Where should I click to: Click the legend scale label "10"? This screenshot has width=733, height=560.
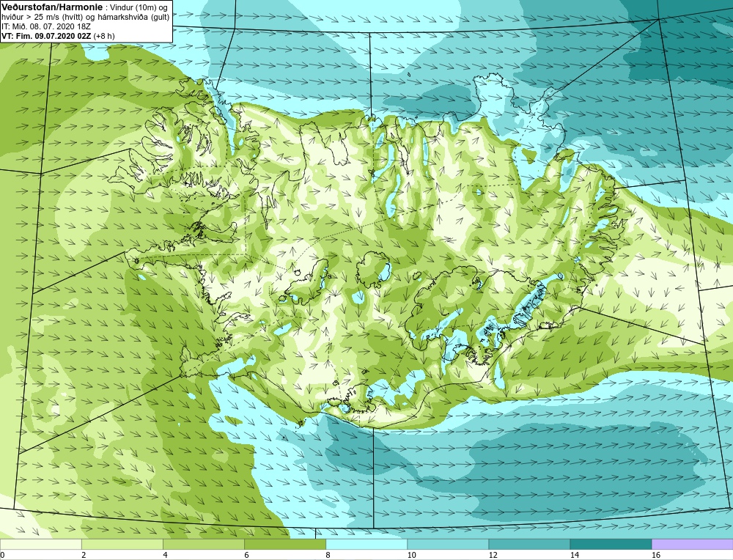pos(411,555)
